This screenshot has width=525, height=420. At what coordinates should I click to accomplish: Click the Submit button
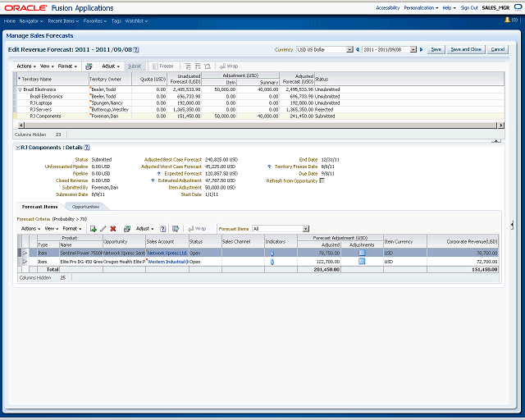pos(135,66)
